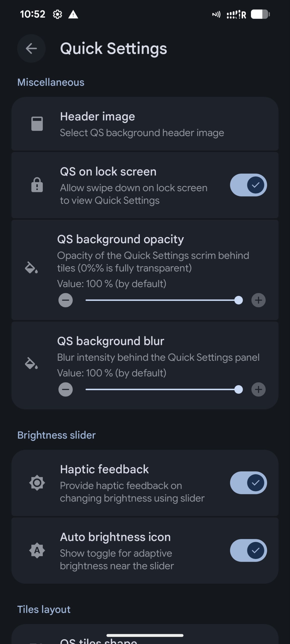The height and width of the screenshot is (644, 290).
Task: Increase QS background blur with plus button
Action: [259, 389]
